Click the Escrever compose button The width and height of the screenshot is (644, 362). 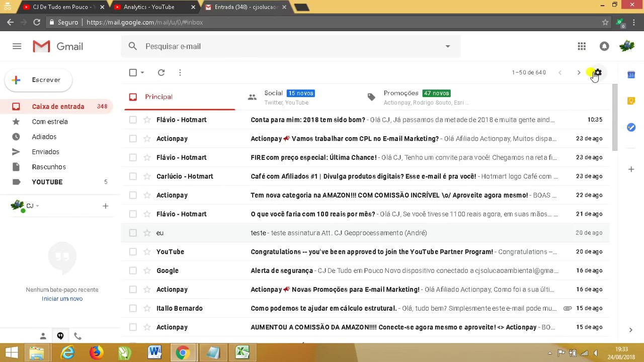(39, 80)
